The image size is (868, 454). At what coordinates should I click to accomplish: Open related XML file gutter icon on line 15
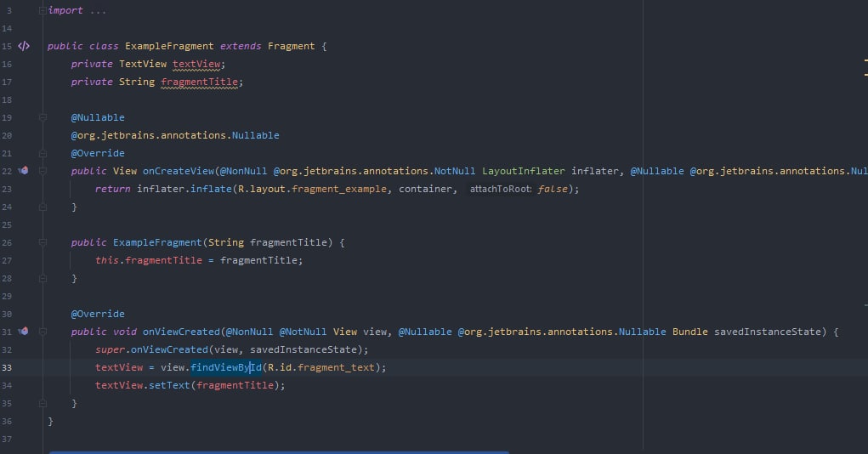pos(24,46)
